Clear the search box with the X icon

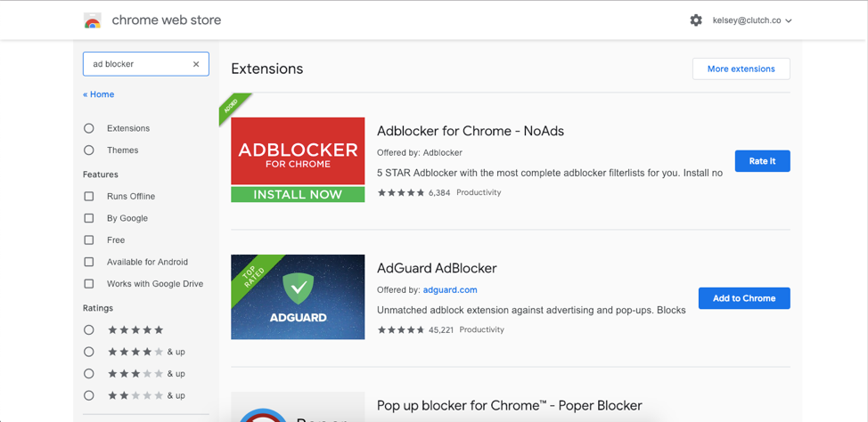tap(196, 64)
